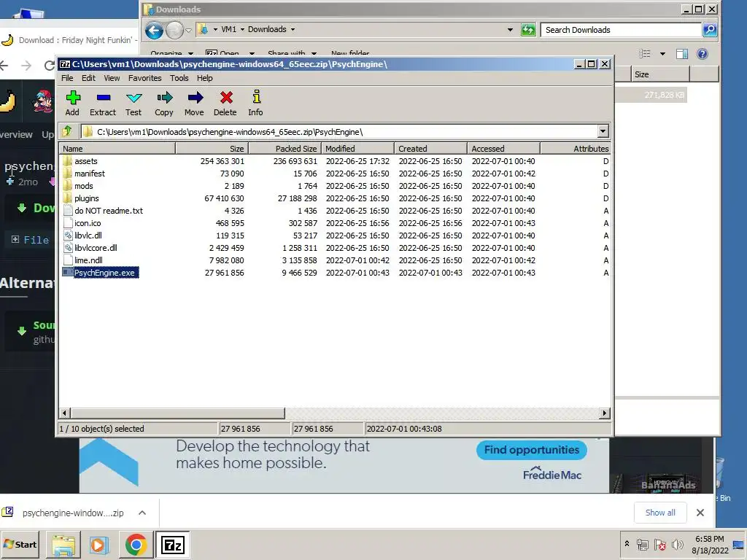Screen dimensions: 747x560
Task: Click the volume speaker tray icon
Action: click(677, 544)
